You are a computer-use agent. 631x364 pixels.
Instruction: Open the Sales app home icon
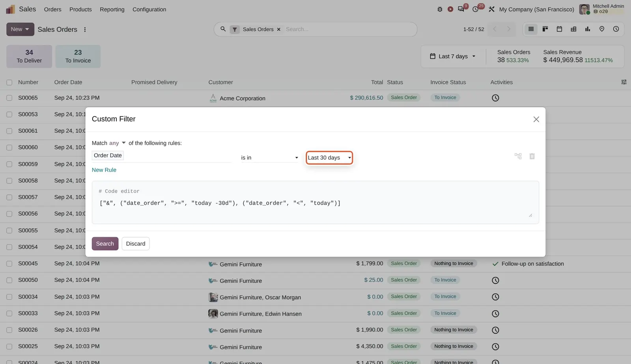click(11, 9)
